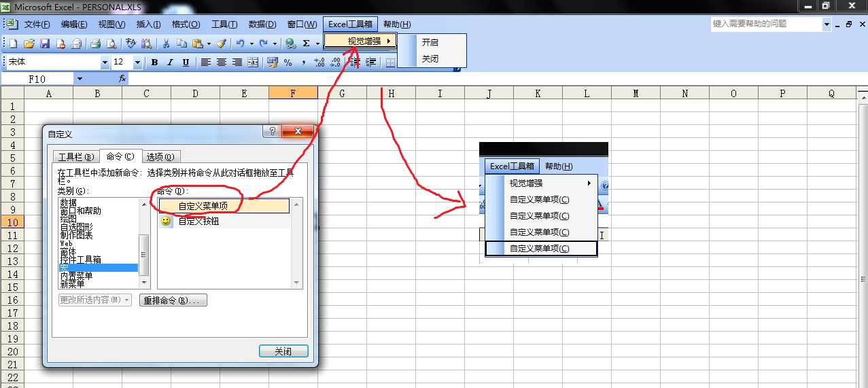Decrease the decimal places
The width and height of the screenshot is (868, 388).
335,63
